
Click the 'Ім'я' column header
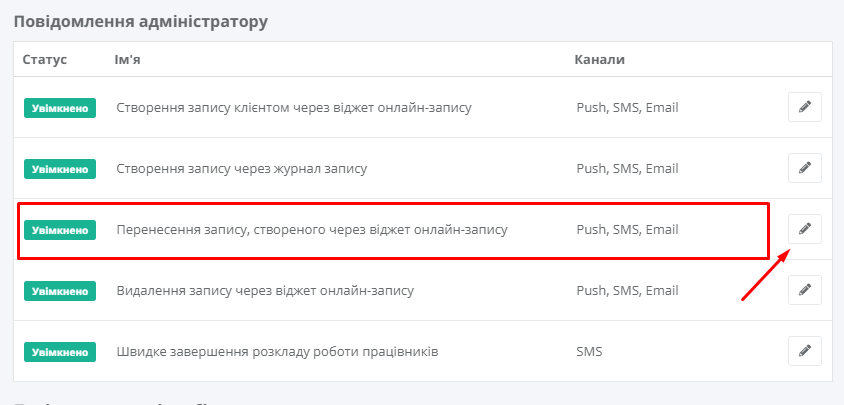(127, 59)
